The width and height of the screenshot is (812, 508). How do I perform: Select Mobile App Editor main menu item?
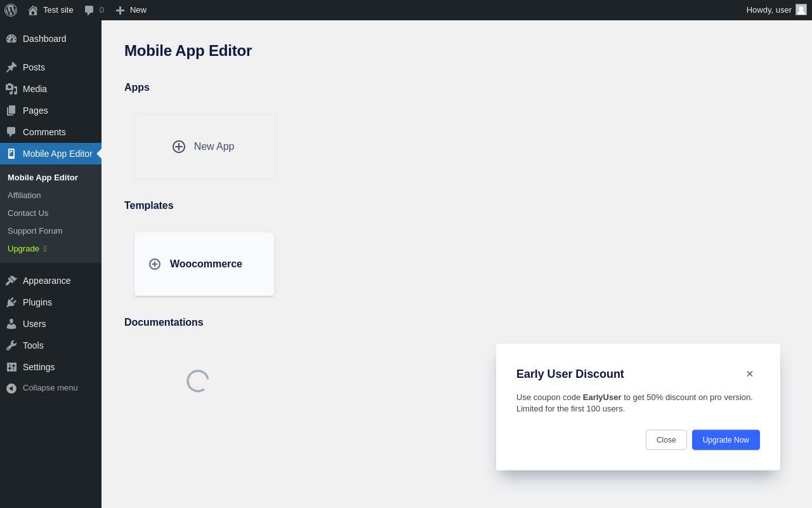click(x=51, y=154)
